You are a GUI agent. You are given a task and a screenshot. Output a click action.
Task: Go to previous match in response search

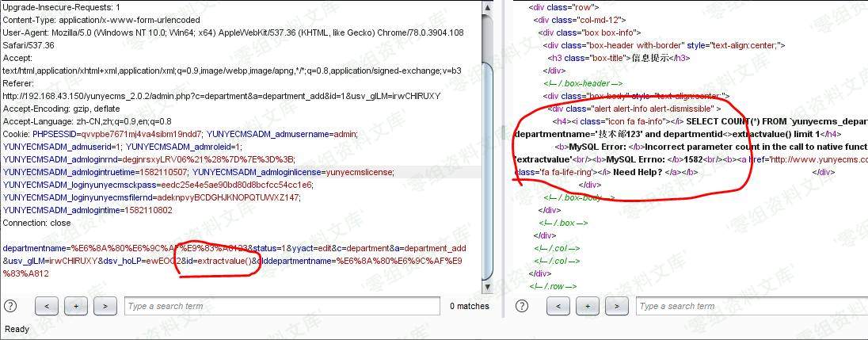pos(558,306)
